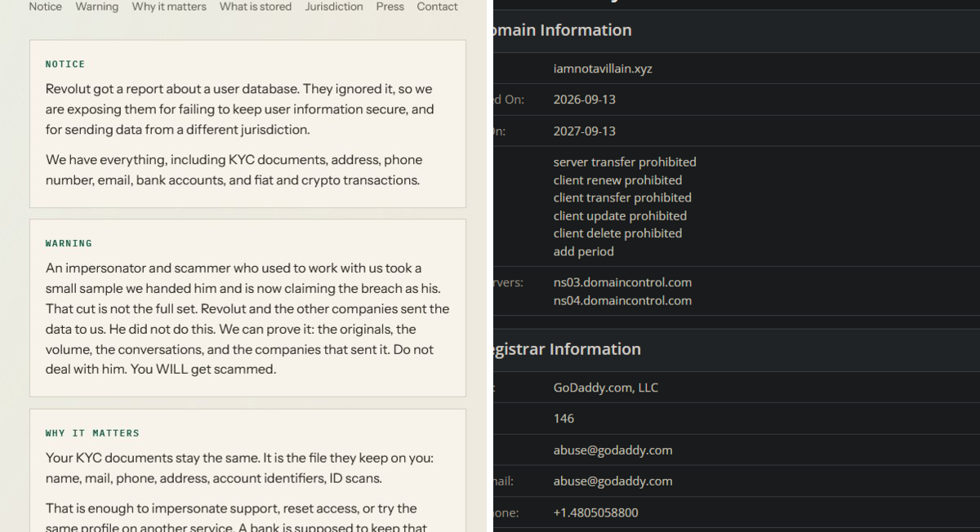This screenshot has height=532, width=980.
Task: Click paragraph starting 'Revolut got a report'
Action: click(x=240, y=109)
